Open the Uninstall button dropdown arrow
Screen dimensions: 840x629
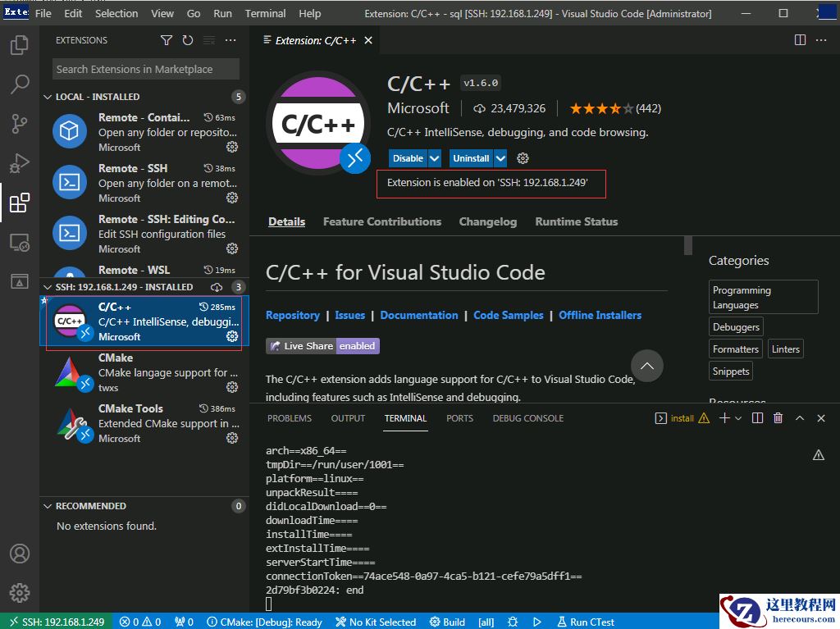click(x=500, y=158)
